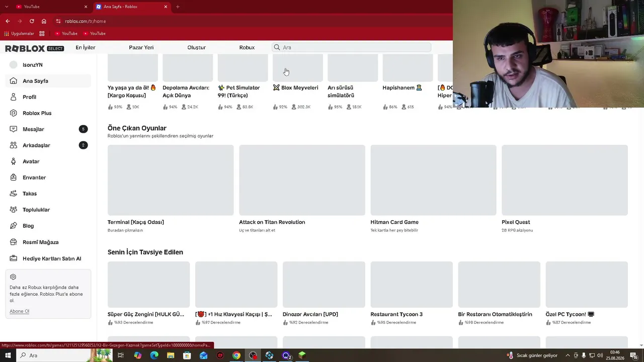Open the weather widget Sıcak günler geliyor
Viewport: 644px width, 362px height.
coord(532,355)
